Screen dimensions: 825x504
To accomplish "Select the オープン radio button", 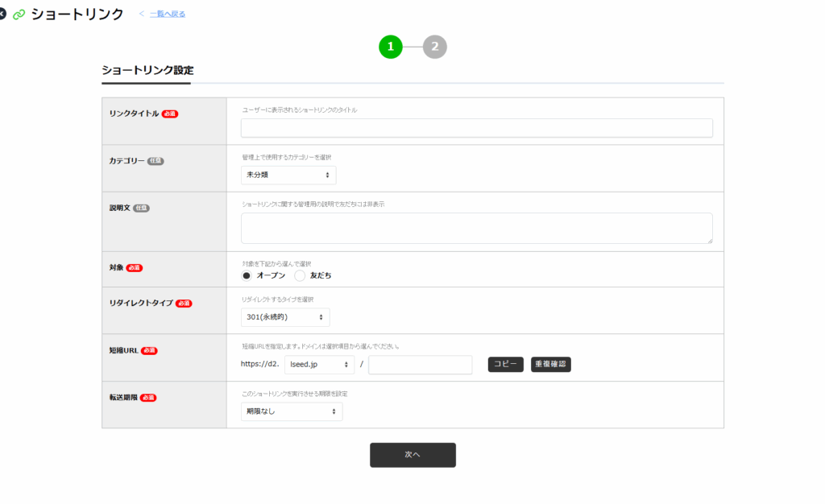I will [x=247, y=275].
